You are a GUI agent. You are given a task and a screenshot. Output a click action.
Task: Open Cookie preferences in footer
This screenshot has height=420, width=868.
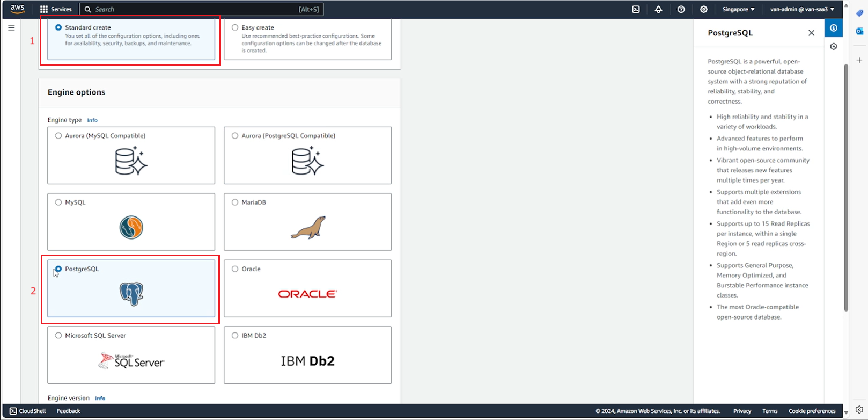coord(812,411)
